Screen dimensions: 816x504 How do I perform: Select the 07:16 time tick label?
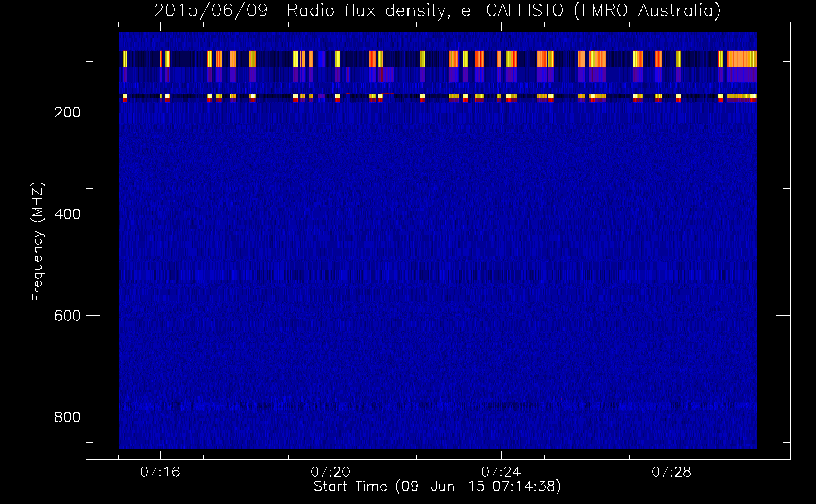tap(160, 472)
